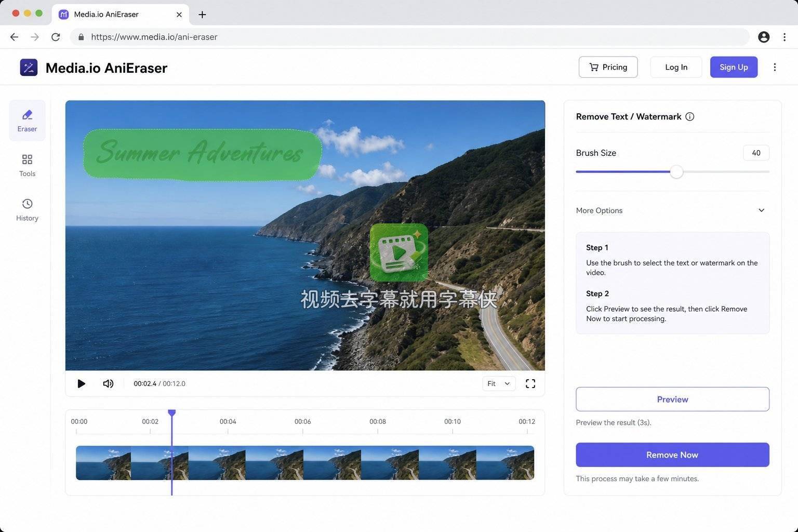Click the info icon beside Remove Text / Watermark
798x532 pixels.
click(690, 116)
